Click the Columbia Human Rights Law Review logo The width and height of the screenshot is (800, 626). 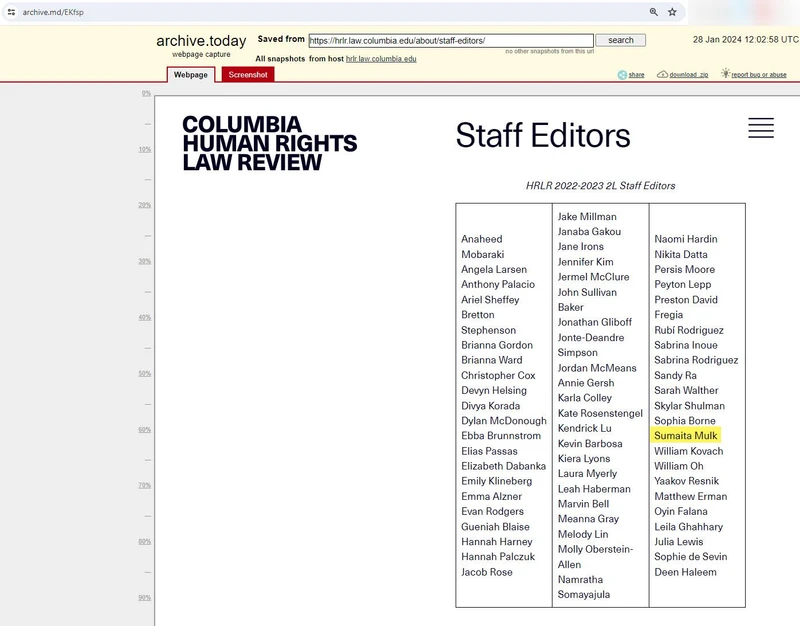point(269,143)
